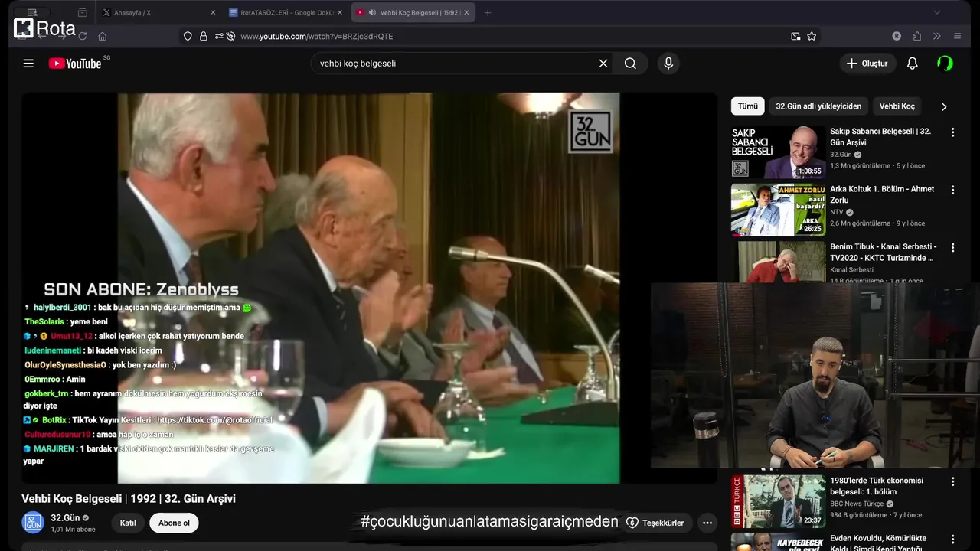
Task: Open browser extensions puzzle icon
Action: click(x=917, y=36)
